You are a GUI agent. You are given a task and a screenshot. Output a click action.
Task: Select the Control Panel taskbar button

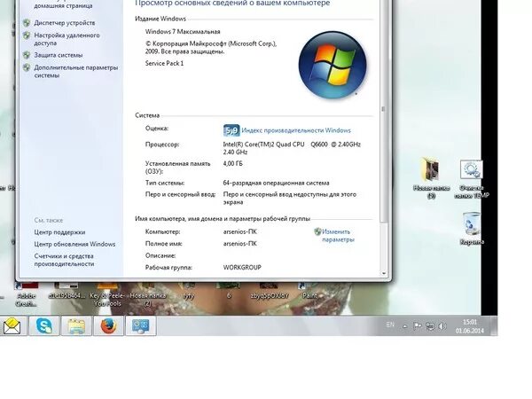(x=141, y=326)
